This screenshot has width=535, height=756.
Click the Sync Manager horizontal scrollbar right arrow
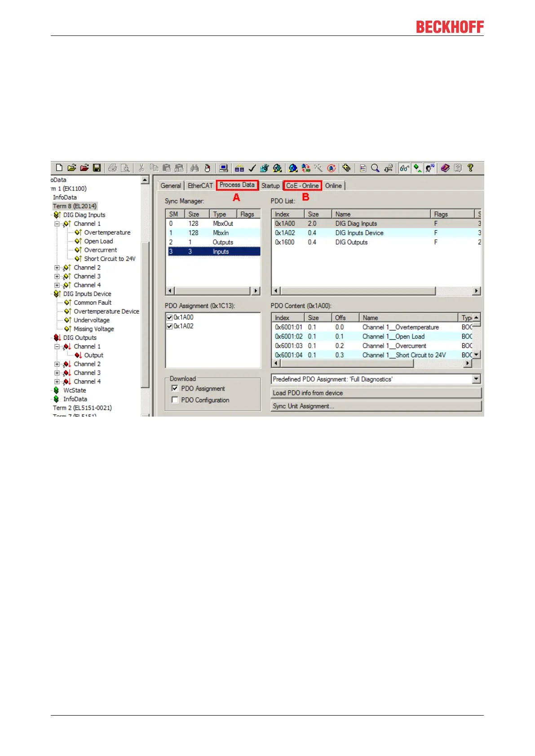point(256,291)
